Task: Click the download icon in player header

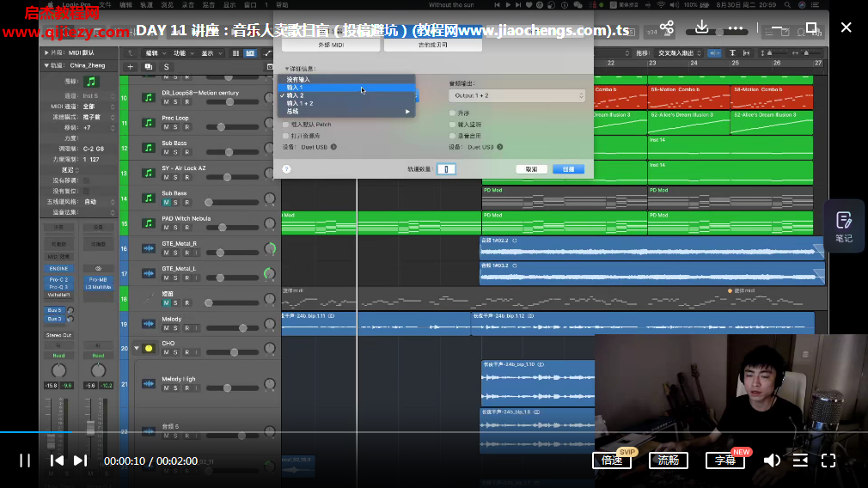Action: pyautogui.click(x=702, y=27)
